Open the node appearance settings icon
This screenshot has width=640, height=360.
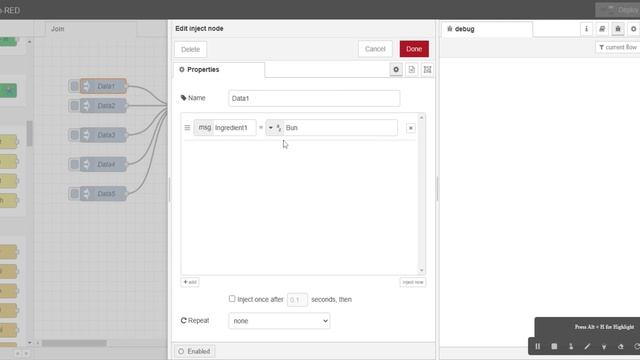pyautogui.click(x=427, y=70)
